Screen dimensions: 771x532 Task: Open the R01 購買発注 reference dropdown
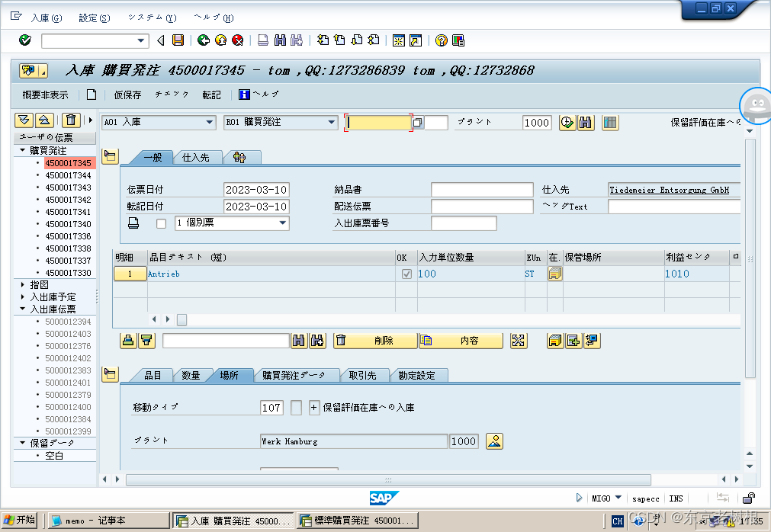333,121
